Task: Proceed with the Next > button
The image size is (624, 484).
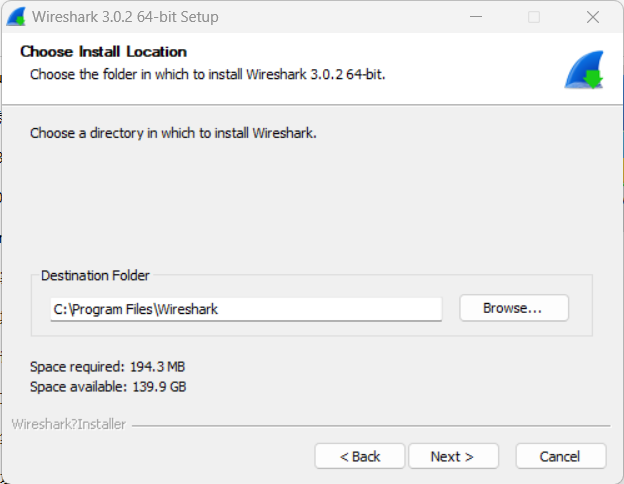Action: click(452, 456)
